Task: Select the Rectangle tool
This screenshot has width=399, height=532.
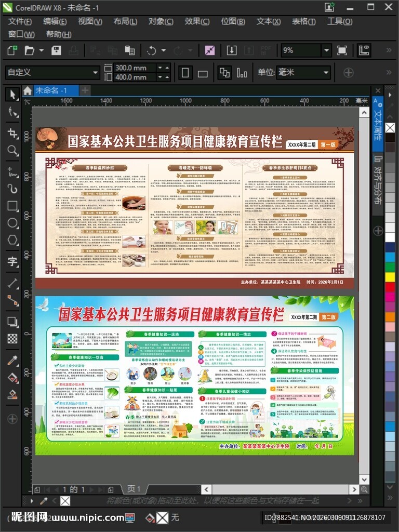Action: click(12, 206)
